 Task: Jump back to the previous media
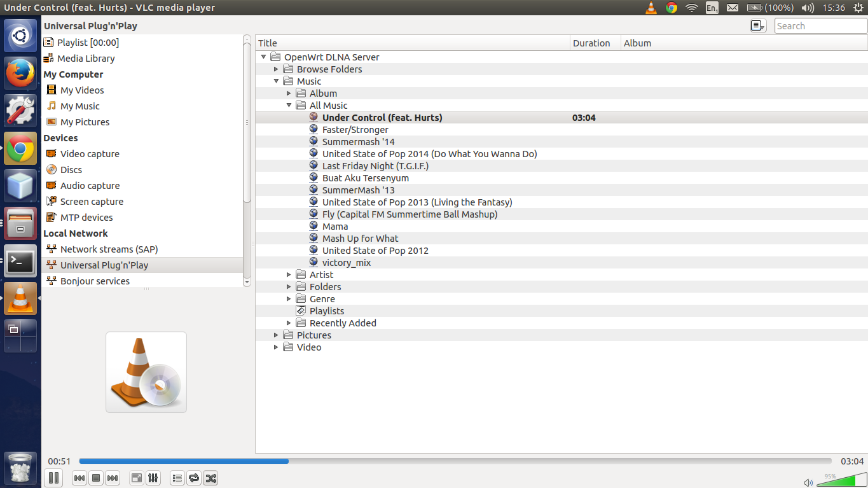(x=79, y=478)
